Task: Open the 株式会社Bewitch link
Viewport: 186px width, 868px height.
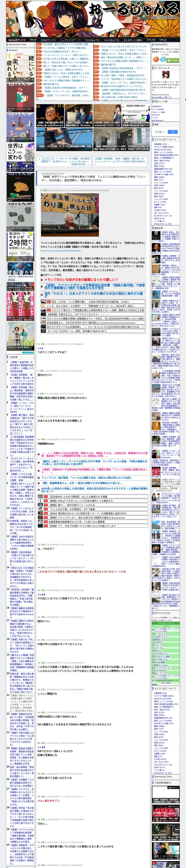Action: coord(158,120)
